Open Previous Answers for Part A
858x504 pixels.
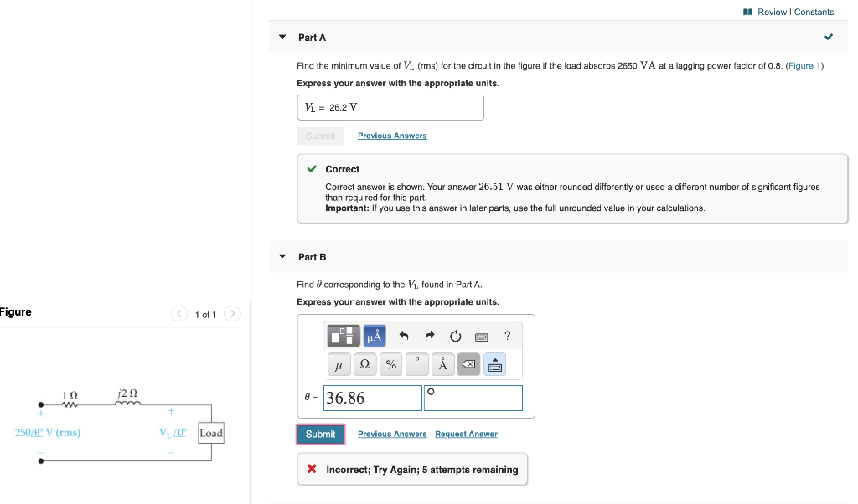click(x=392, y=136)
